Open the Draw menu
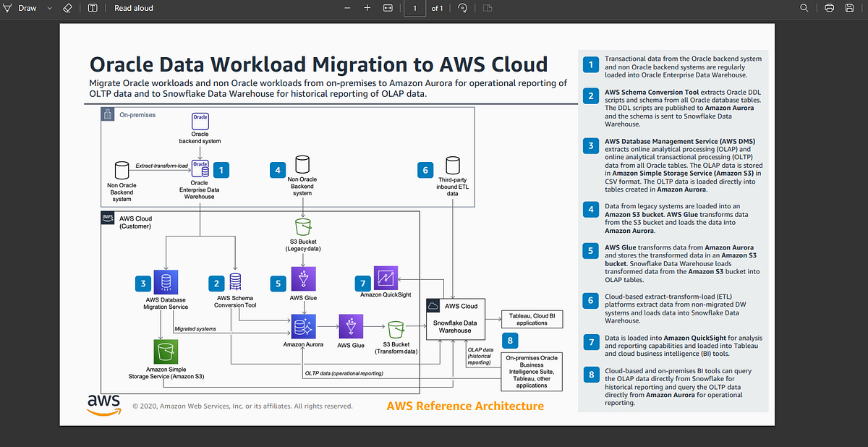The width and height of the screenshot is (868, 447). pos(23,8)
